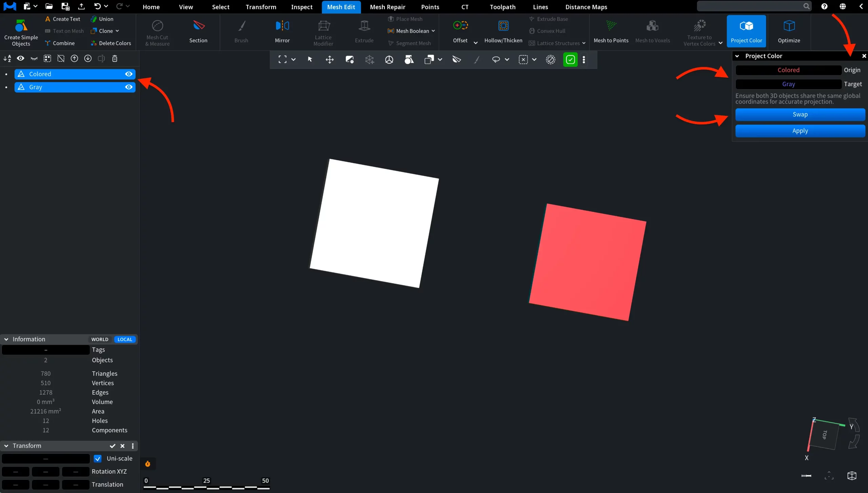Open the Offset dropdown arrow
The image size is (868, 493).
pyautogui.click(x=476, y=43)
